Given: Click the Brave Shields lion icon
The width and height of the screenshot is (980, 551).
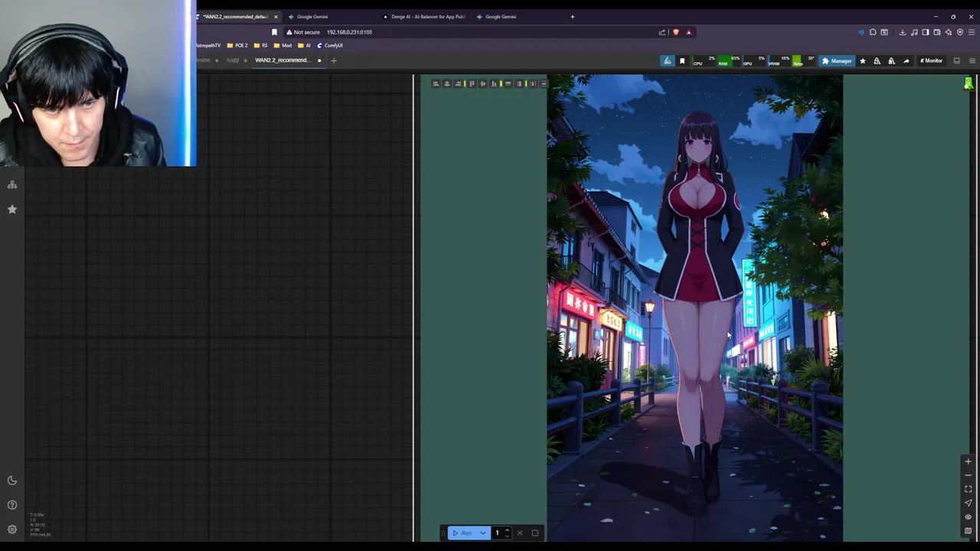Looking at the screenshot, I should (675, 32).
